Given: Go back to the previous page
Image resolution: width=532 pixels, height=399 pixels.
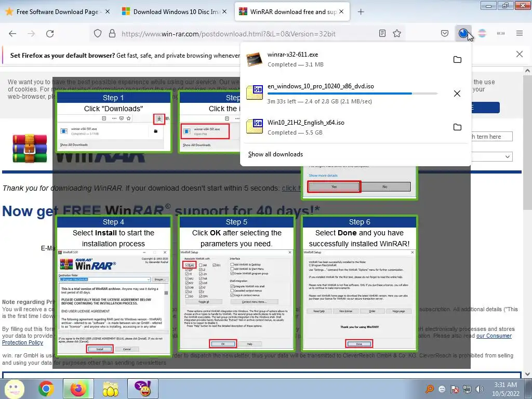Looking at the screenshot, I should [x=12, y=34].
